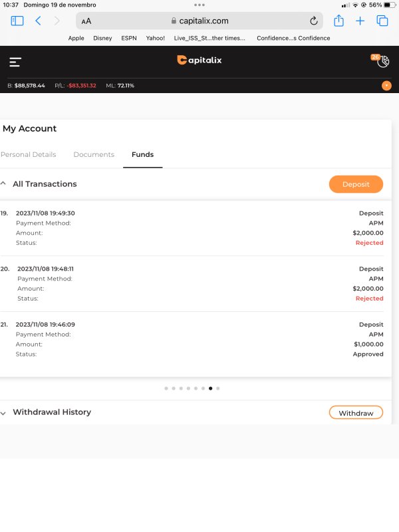Screen dimensions: 399x532
Task: Switch to the Personal Details tab
Action: [x=29, y=154]
